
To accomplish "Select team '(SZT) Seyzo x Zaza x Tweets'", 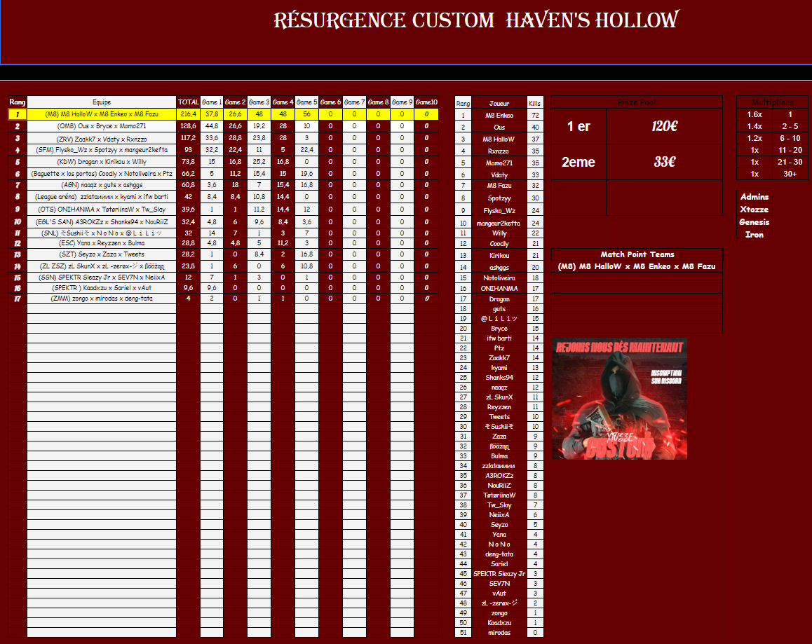I will [102, 254].
